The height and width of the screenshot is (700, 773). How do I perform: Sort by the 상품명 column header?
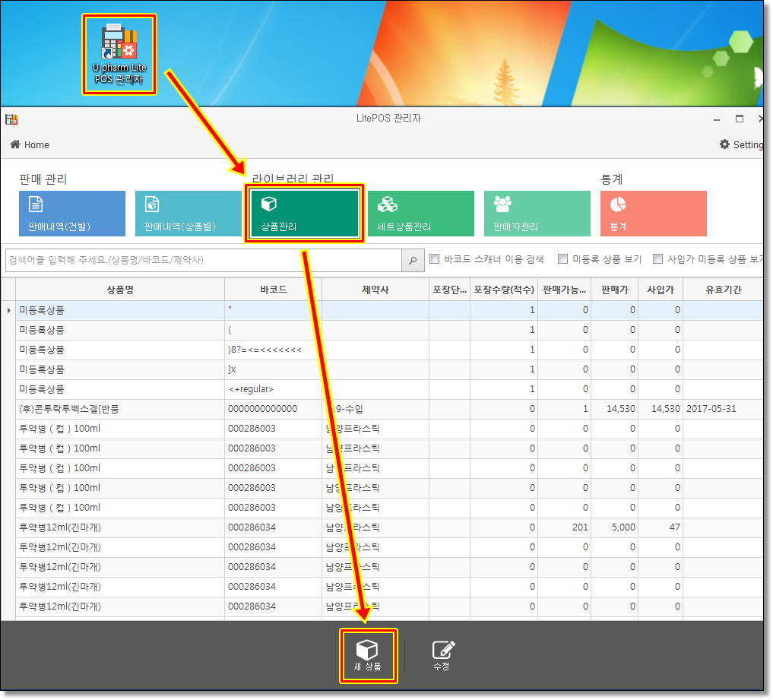click(120, 290)
